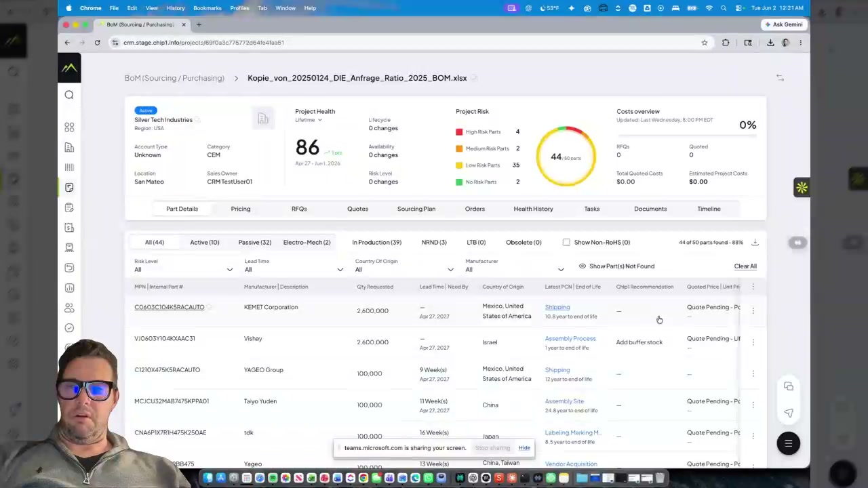Open row actions menu for Vishay row

tap(753, 342)
